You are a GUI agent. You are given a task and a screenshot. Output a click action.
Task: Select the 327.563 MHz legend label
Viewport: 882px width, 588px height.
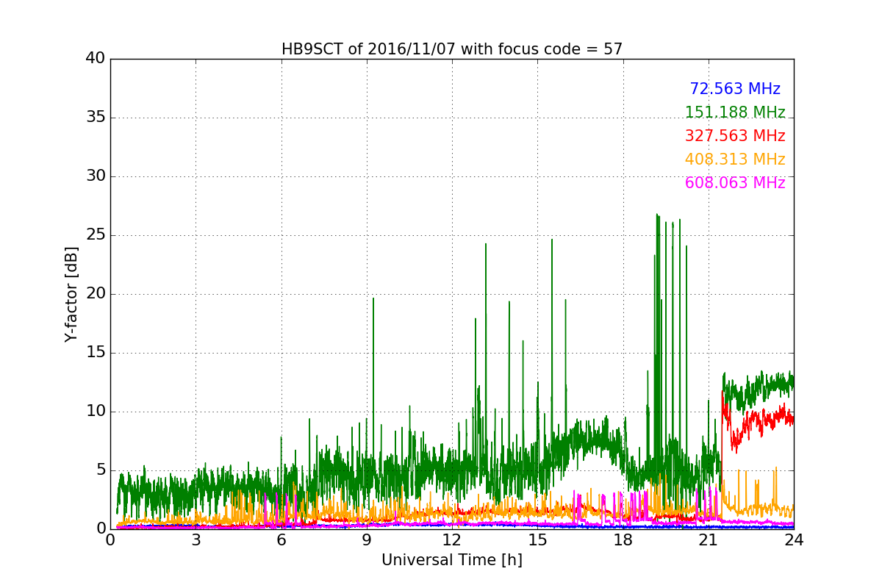(735, 136)
